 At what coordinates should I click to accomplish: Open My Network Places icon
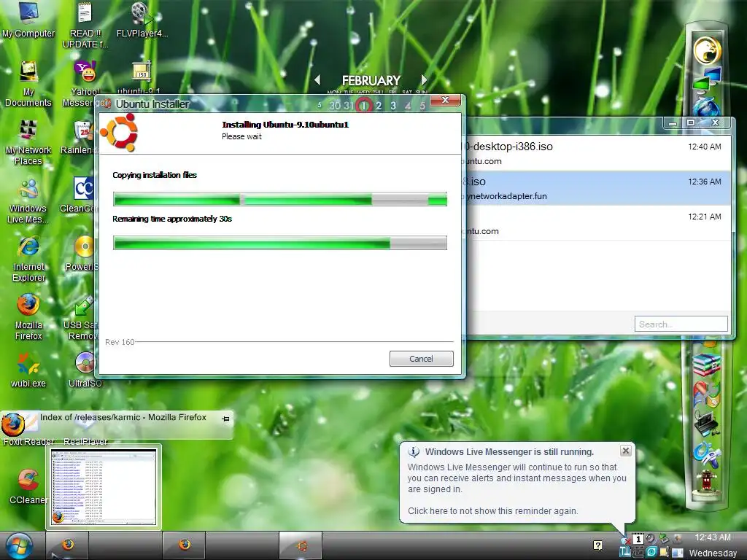[x=28, y=142]
